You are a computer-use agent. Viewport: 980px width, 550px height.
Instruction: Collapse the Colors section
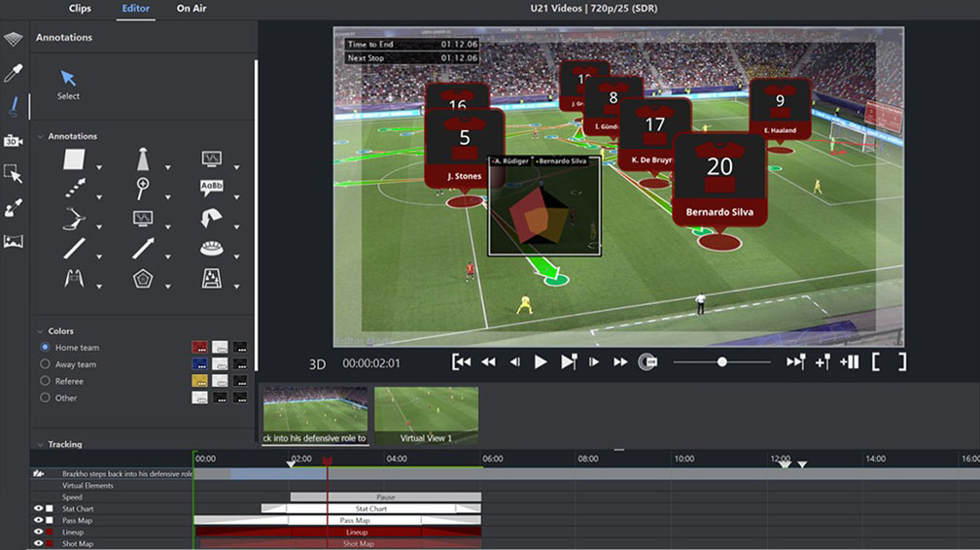[x=40, y=331]
